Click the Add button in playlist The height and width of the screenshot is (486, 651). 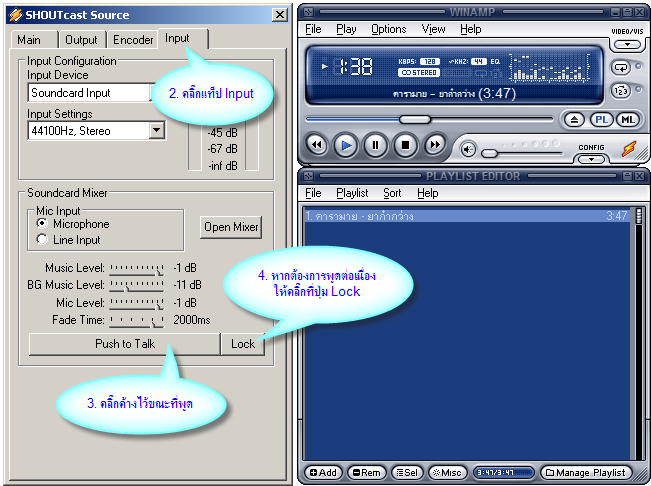pos(323,472)
